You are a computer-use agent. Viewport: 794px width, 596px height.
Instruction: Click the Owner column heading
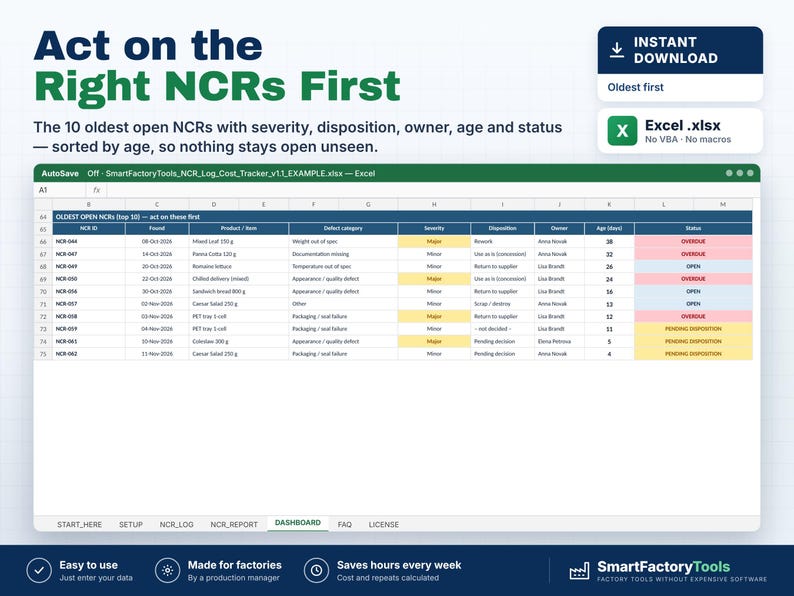point(559,228)
